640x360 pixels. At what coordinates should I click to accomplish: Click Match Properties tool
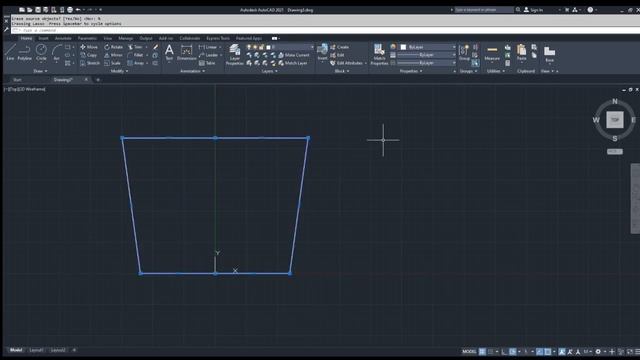point(379,55)
